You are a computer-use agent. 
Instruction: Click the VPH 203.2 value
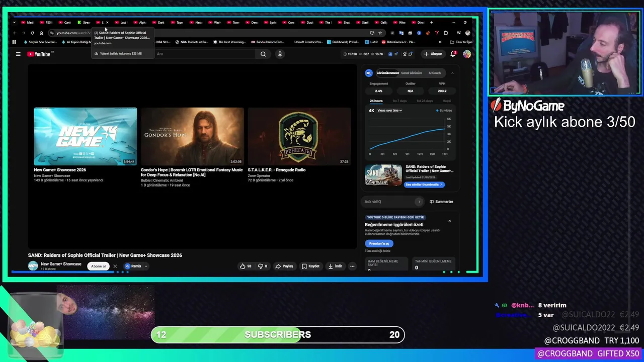(x=442, y=91)
